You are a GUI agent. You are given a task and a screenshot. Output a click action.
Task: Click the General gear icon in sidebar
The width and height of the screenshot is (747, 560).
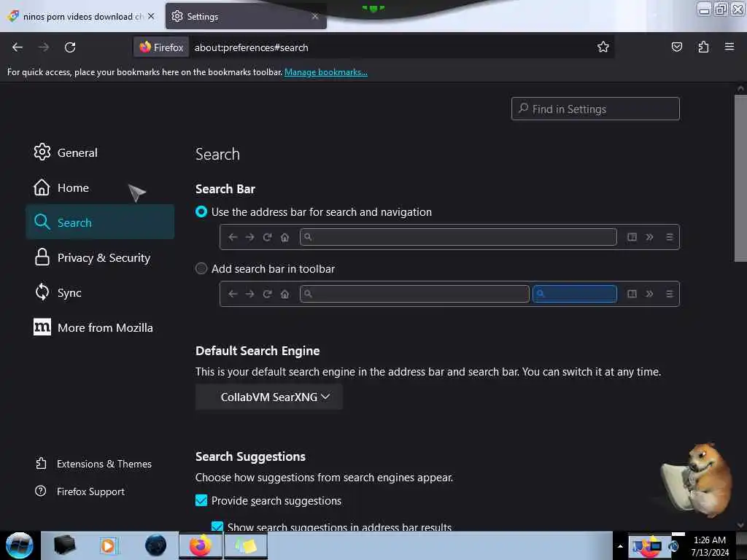(x=42, y=152)
